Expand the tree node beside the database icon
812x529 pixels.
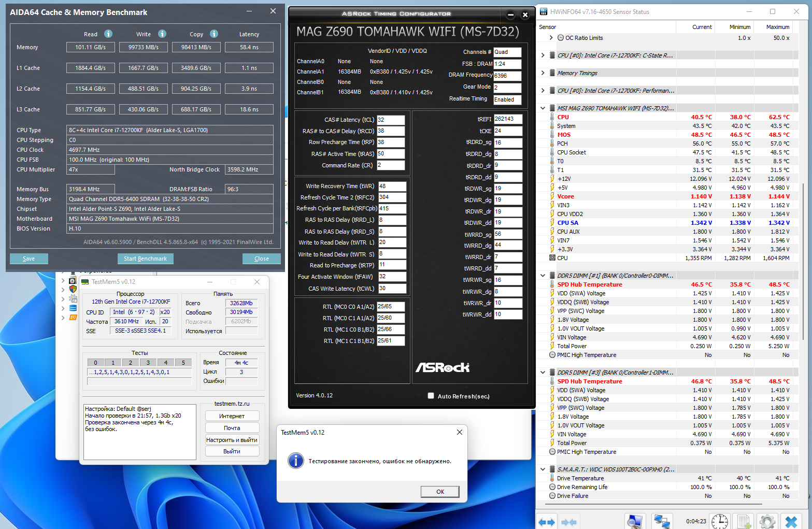(63, 308)
